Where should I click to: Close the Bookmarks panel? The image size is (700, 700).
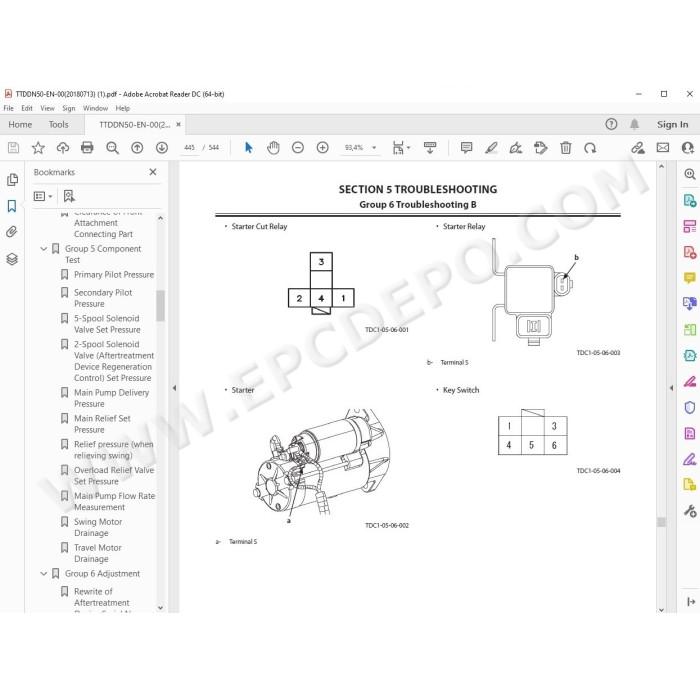pyautogui.click(x=153, y=172)
